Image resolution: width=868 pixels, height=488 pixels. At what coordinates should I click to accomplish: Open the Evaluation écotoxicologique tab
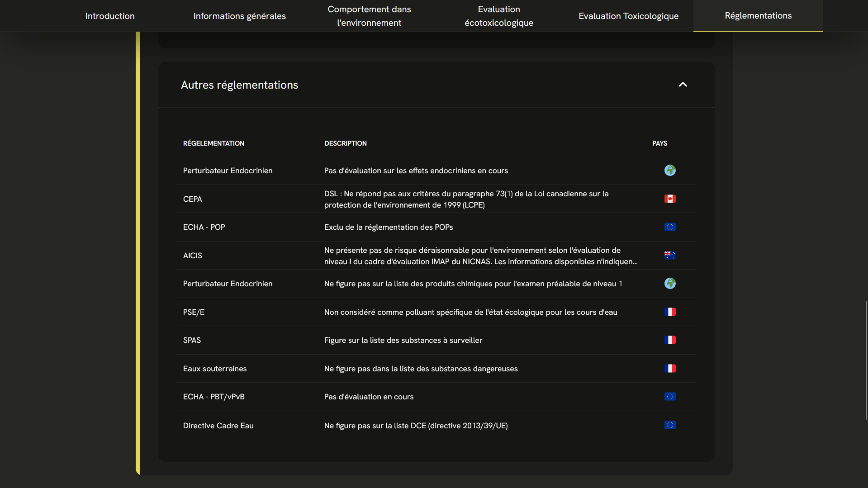(x=499, y=16)
